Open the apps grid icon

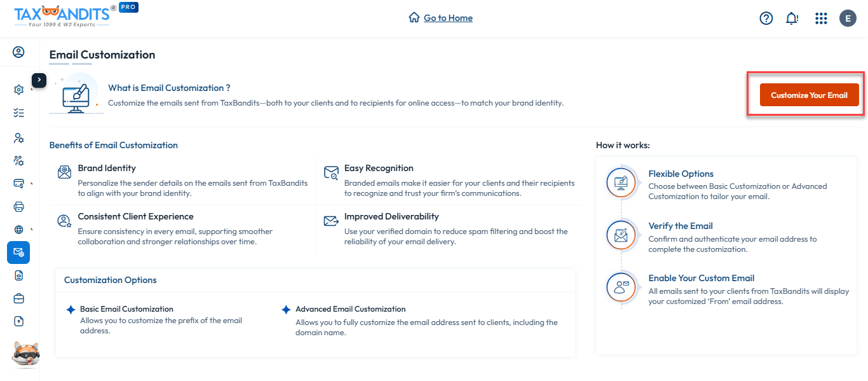[x=821, y=18]
